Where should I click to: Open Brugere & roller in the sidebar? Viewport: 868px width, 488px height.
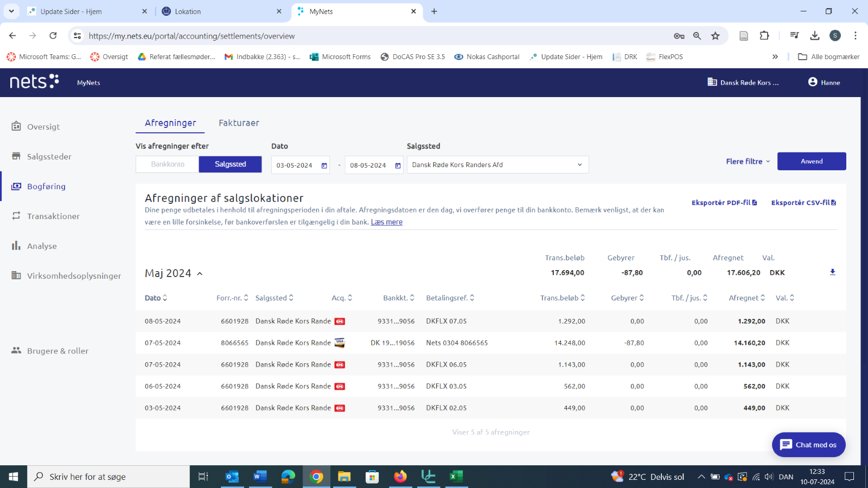[50, 351]
